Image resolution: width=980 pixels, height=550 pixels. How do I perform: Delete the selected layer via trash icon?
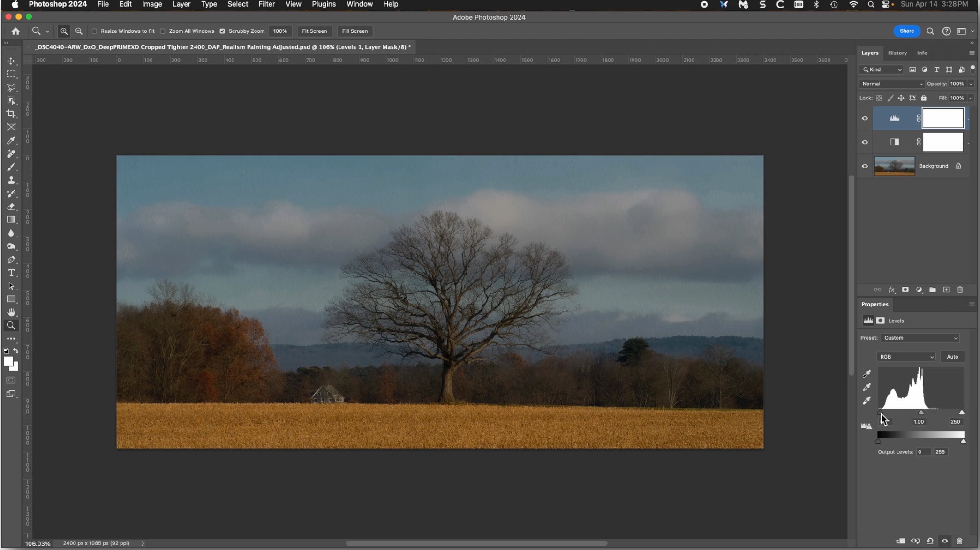point(960,290)
